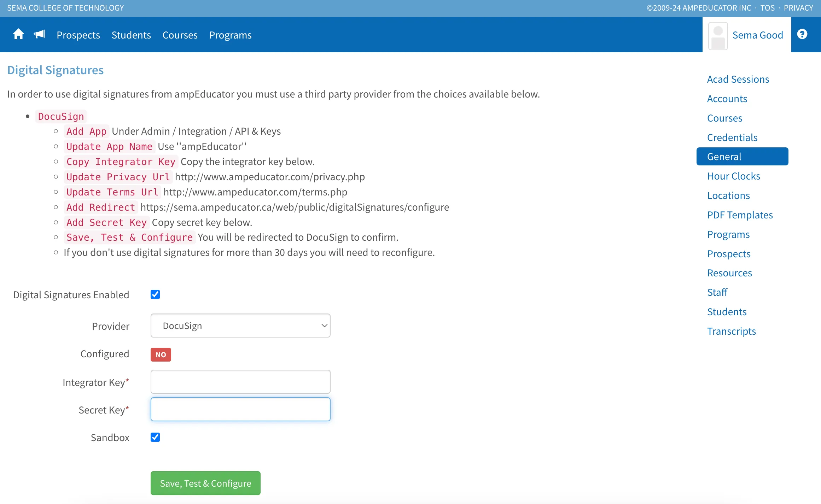Click the terms.php URL text
The width and height of the screenshot is (821, 504).
(255, 192)
